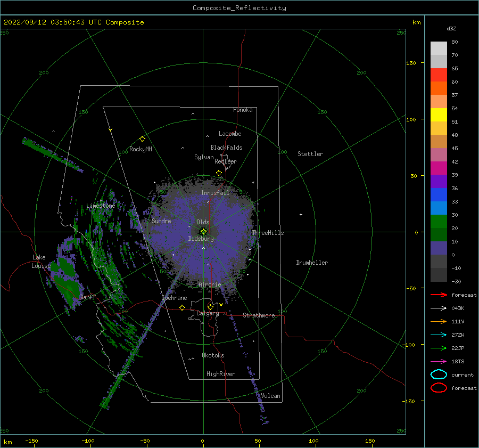The image size is (479, 448).
Task: Click the Okotoks label
Action: pyautogui.click(x=213, y=355)
